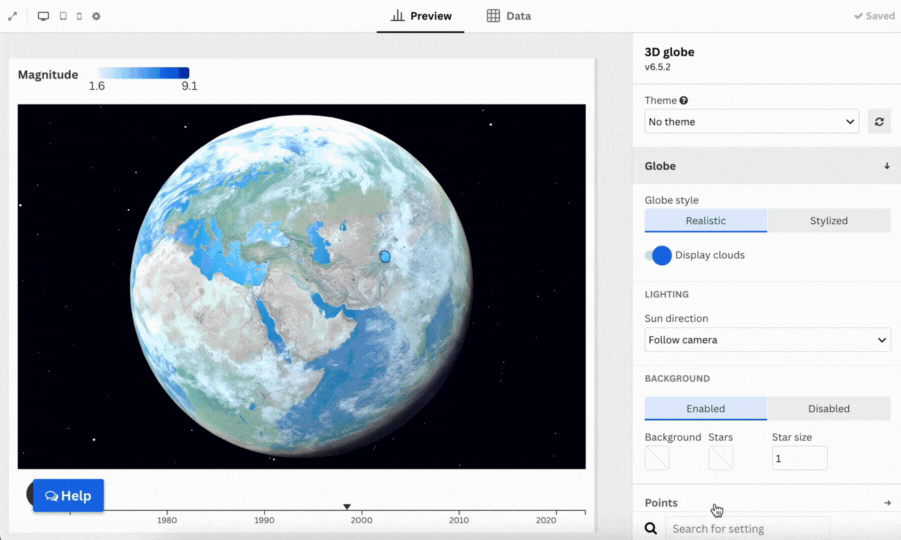
Task: Switch to the Data tab
Action: [x=508, y=16]
